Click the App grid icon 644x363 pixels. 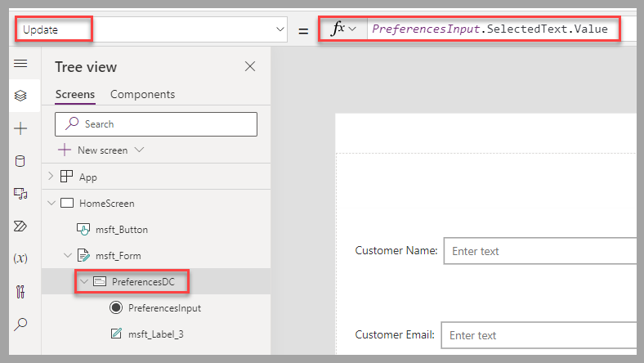point(66,177)
